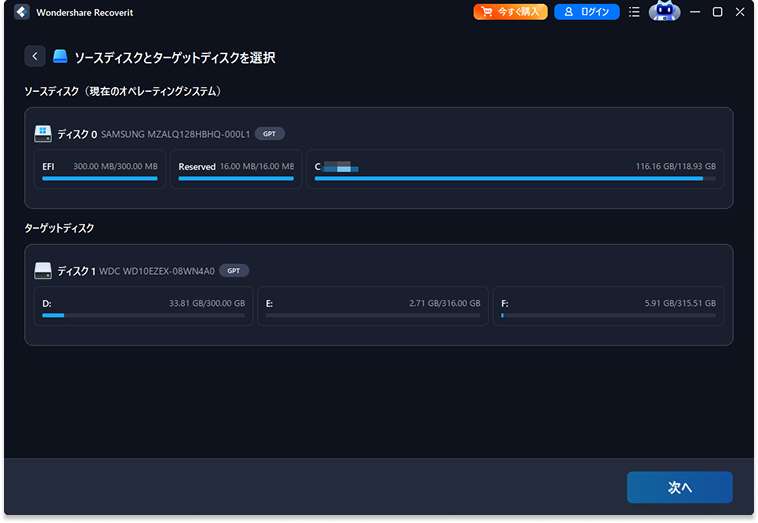Click the Disk 1 drive icon
The image size is (758, 523).
pos(43,271)
